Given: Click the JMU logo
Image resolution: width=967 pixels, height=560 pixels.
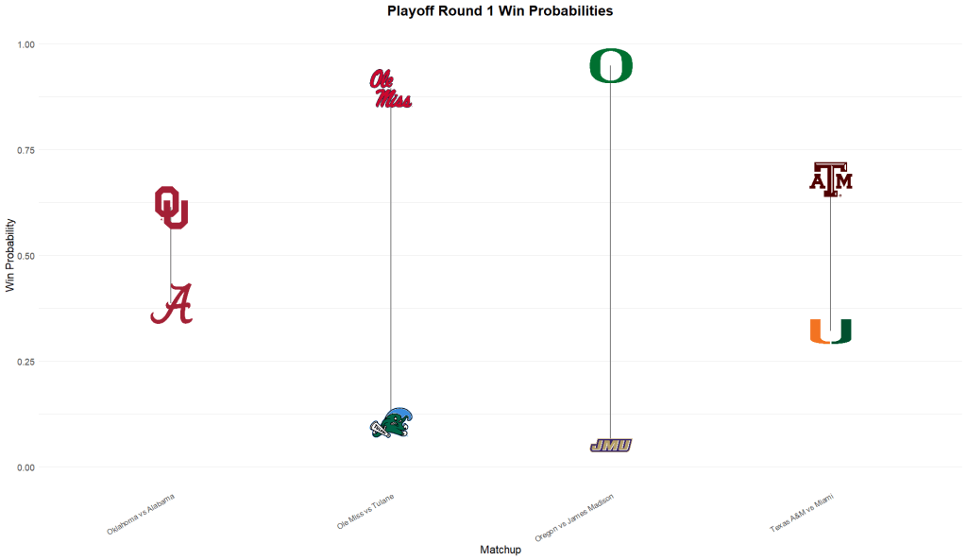Looking at the screenshot, I should pos(610,446).
